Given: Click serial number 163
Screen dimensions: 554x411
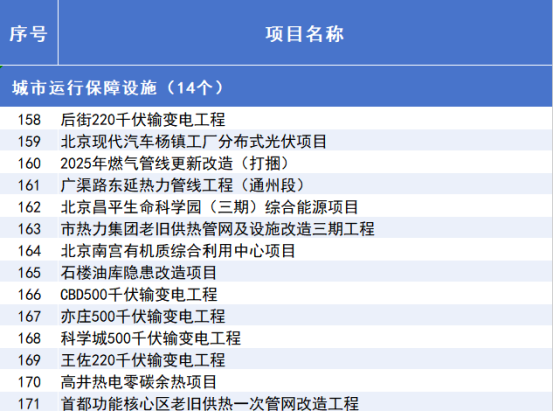Looking at the screenshot, I should (29, 228).
